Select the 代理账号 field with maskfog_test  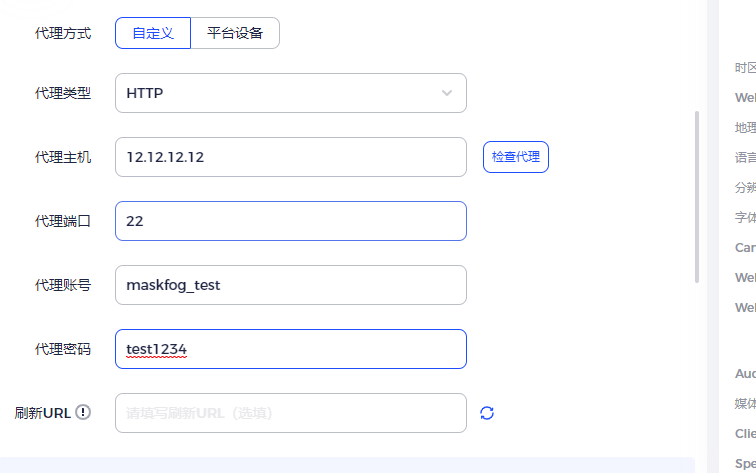[x=291, y=285]
